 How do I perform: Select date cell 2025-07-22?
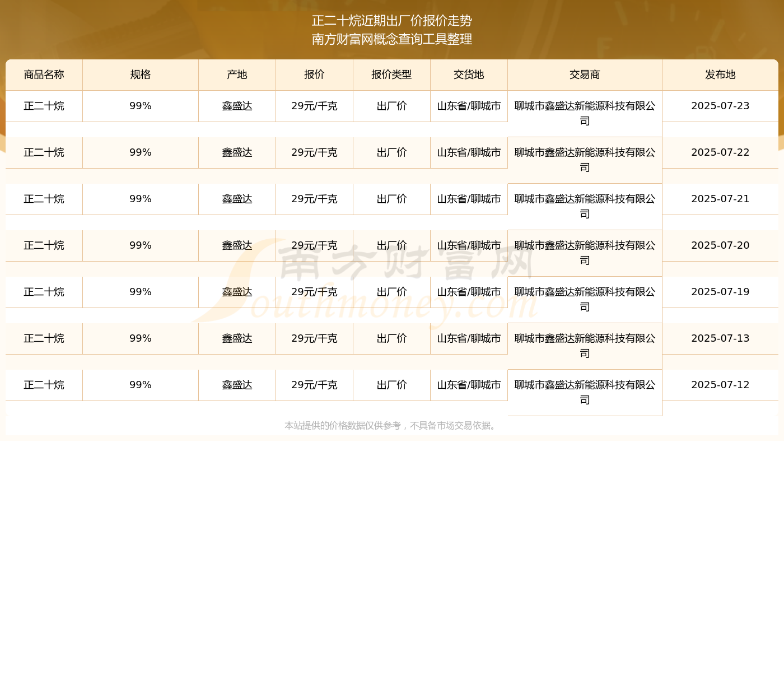(721, 152)
